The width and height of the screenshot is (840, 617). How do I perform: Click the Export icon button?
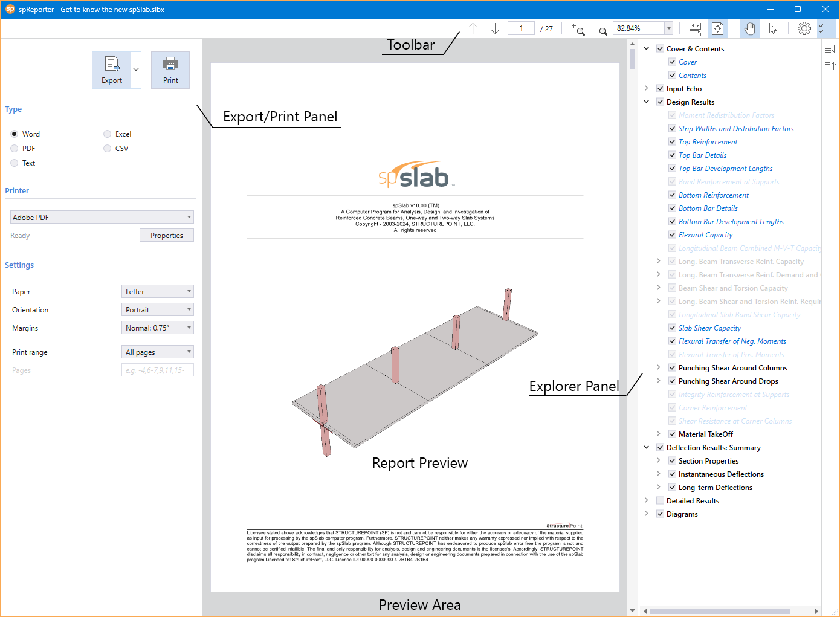tap(112, 70)
